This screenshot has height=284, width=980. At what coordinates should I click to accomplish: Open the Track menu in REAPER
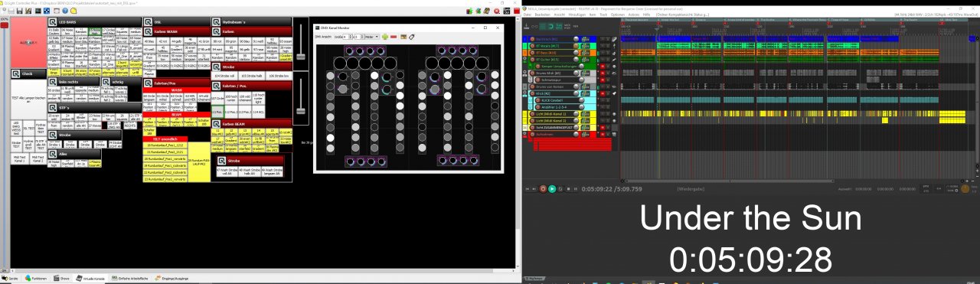(x=603, y=15)
